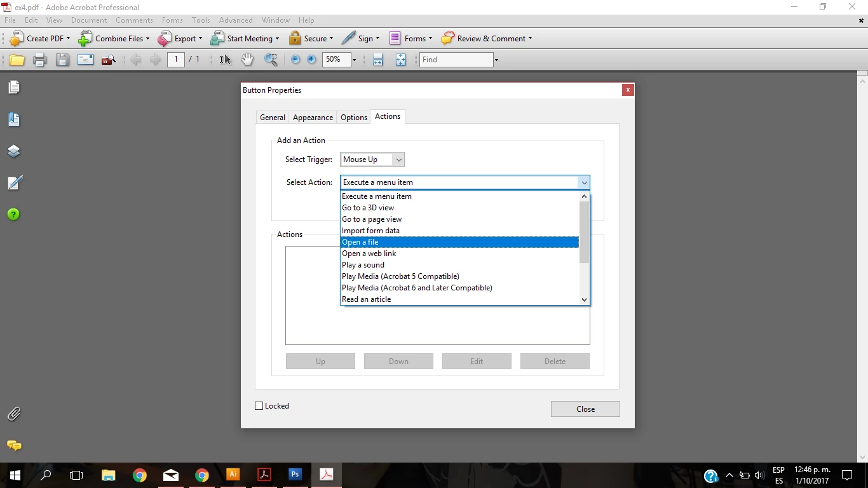The height and width of the screenshot is (488, 868).
Task: Click the Start Meeting button
Action: coord(245,39)
